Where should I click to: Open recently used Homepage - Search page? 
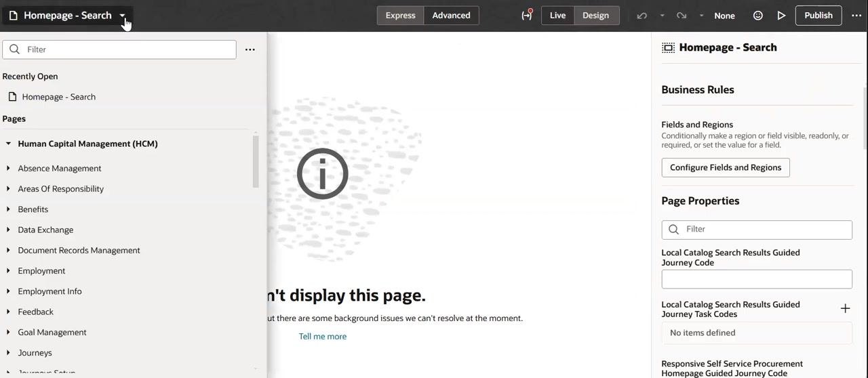coord(59,97)
